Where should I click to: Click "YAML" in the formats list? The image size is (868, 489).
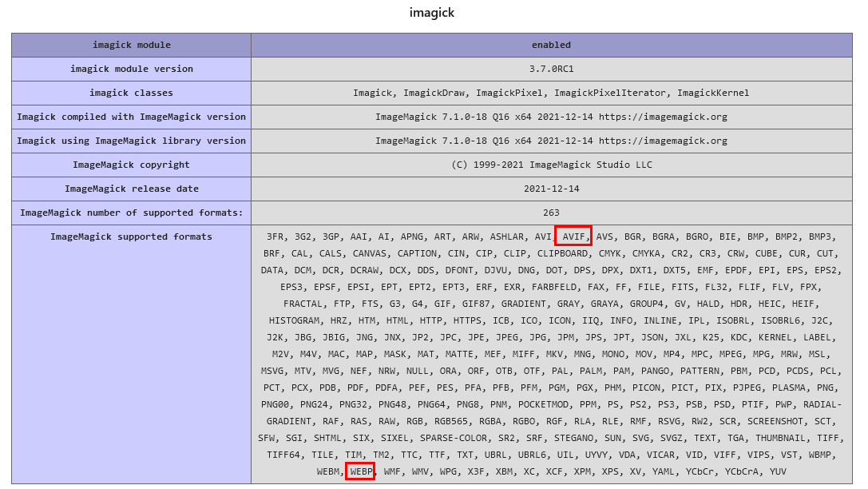664,472
